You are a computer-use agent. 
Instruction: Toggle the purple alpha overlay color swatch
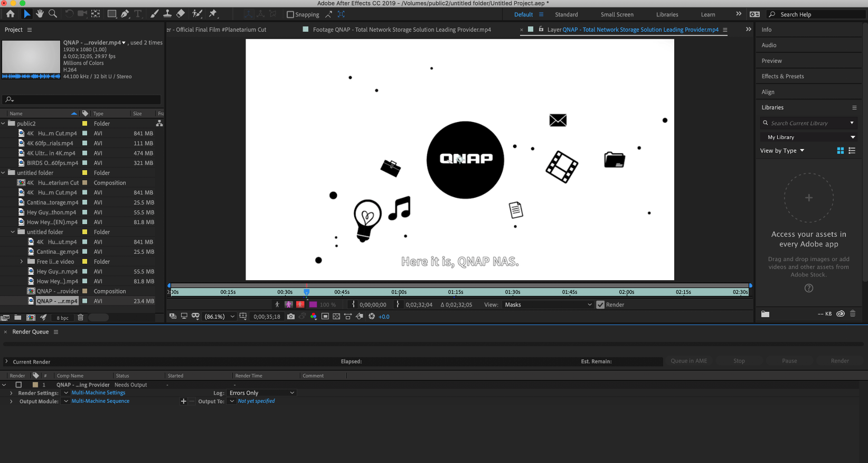click(x=313, y=304)
